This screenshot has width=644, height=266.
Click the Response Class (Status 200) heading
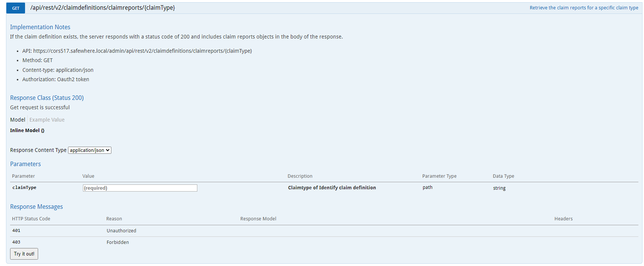[x=47, y=98]
